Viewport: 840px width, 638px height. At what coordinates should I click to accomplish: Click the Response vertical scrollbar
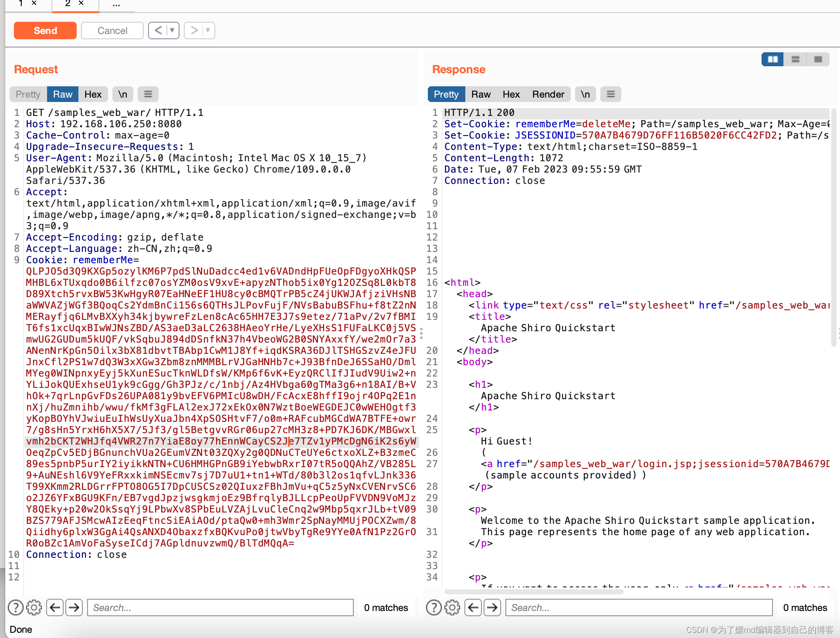pyautogui.click(x=834, y=227)
